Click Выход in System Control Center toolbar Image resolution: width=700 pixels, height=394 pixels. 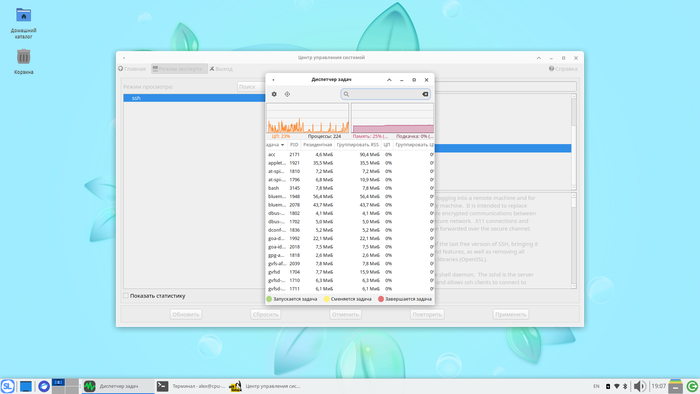(x=221, y=69)
